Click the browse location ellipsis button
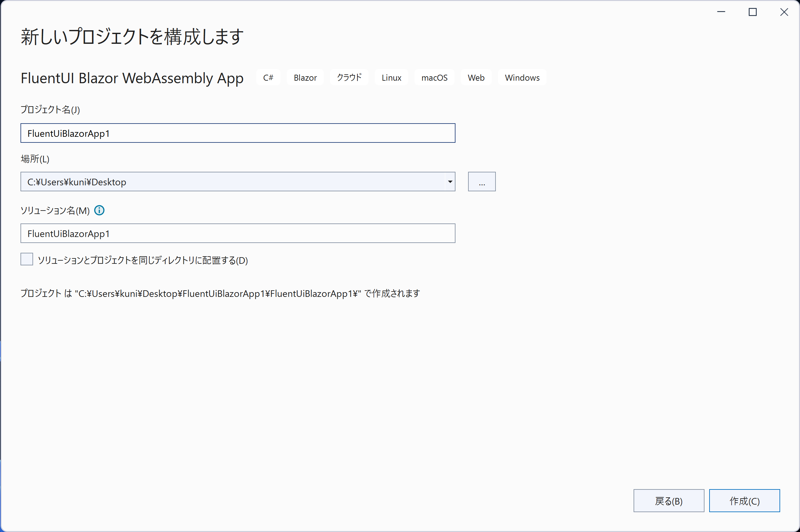This screenshot has width=800, height=532. coord(482,182)
